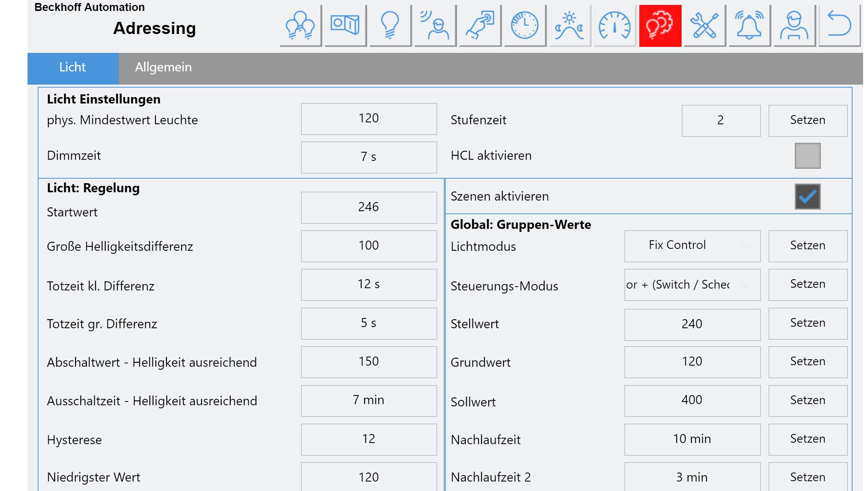Viewport: 868px width, 491px height.
Task: Click Setzen next to Lichtmodus
Action: [x=808, y=246]
